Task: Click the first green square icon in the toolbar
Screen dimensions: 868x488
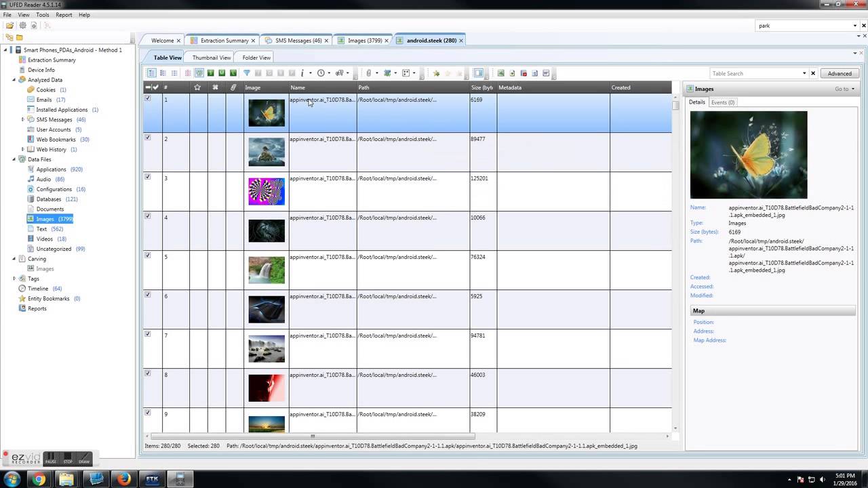Action: (x=211, y=73)
